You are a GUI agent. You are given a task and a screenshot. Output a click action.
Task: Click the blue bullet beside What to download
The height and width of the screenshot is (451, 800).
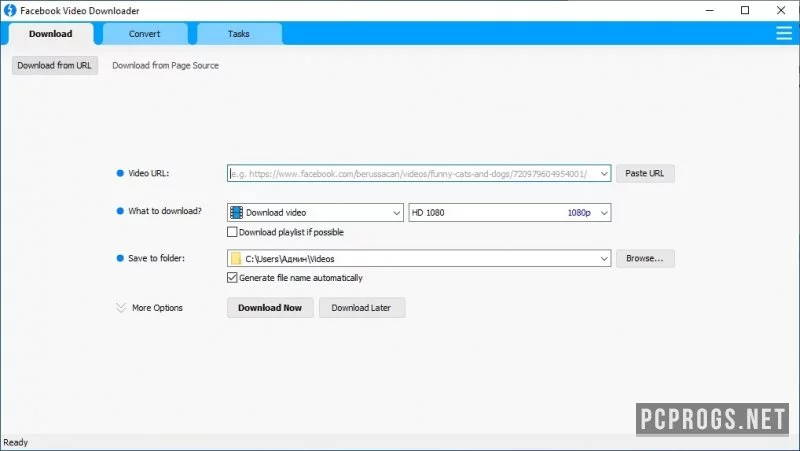[x=120, y=211]
